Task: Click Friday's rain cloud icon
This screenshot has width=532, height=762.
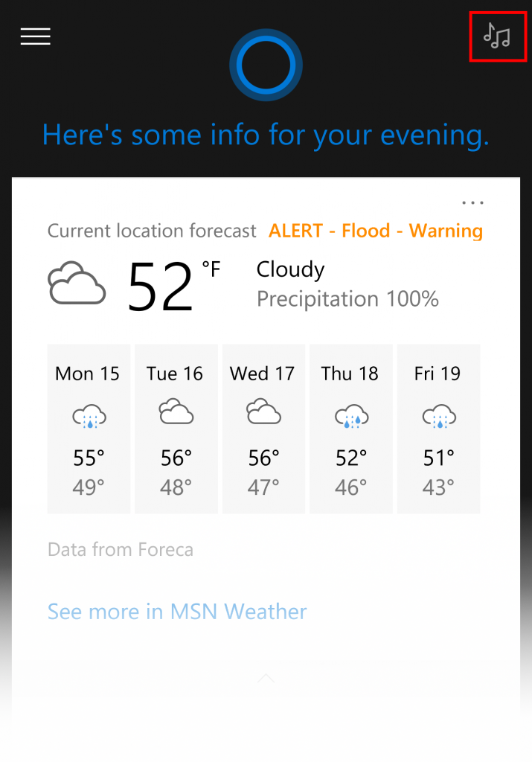Action: click(x=438, y=415)
